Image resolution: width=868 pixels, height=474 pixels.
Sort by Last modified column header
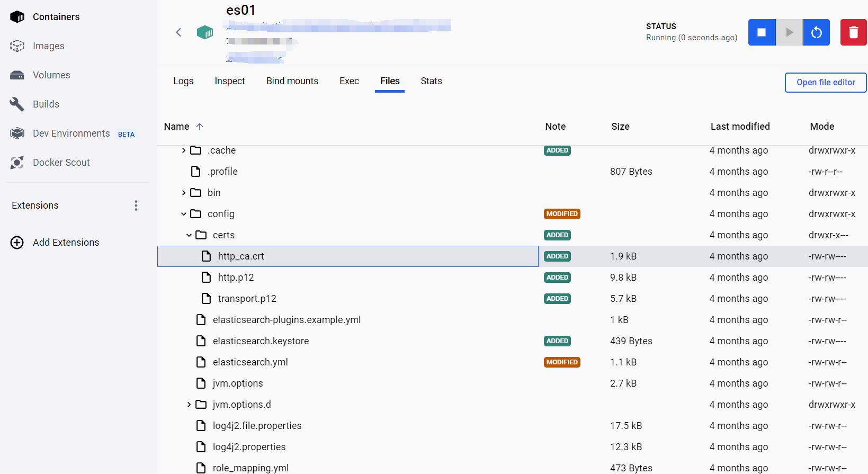coord(740,127)
